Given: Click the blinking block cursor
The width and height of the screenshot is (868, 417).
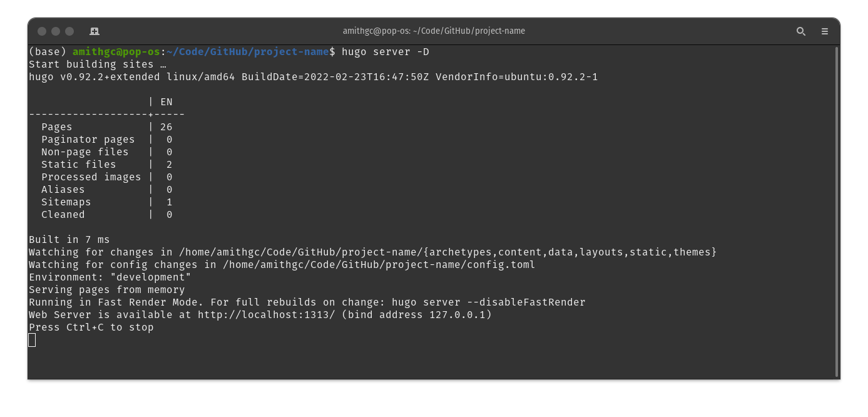Looking at the screenshot, I should [32, 340].
